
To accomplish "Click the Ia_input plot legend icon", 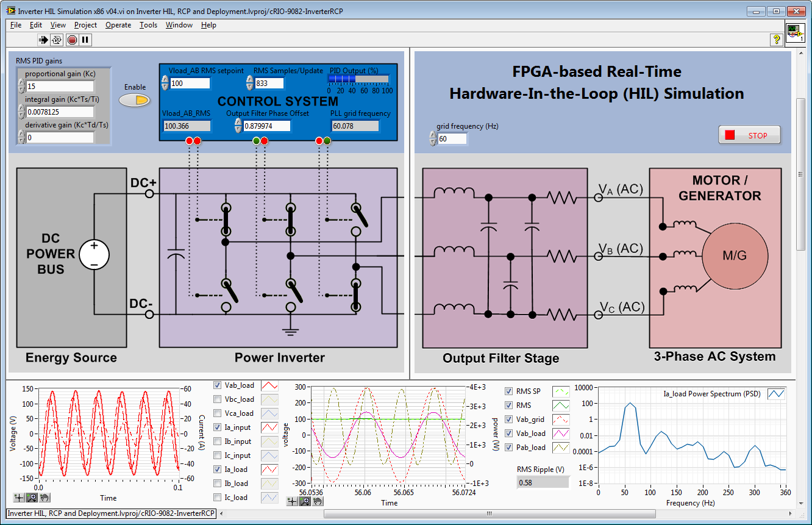I will point(269,427).
